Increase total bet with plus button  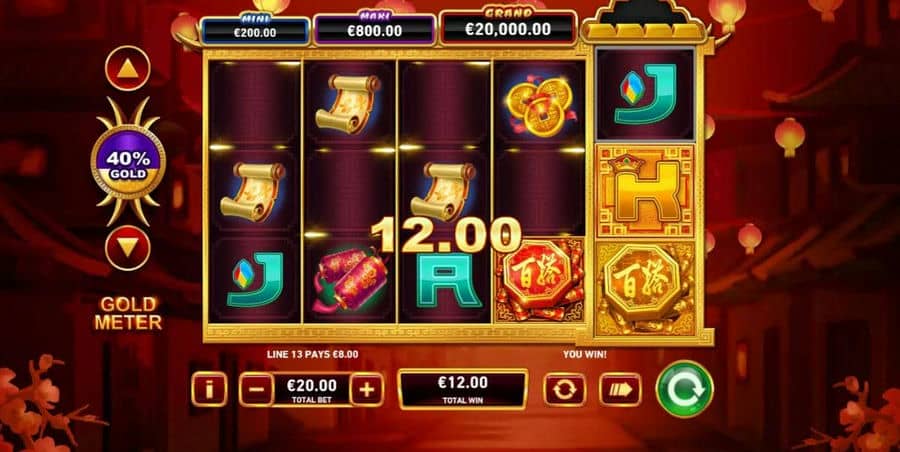[x=367, y=390]
